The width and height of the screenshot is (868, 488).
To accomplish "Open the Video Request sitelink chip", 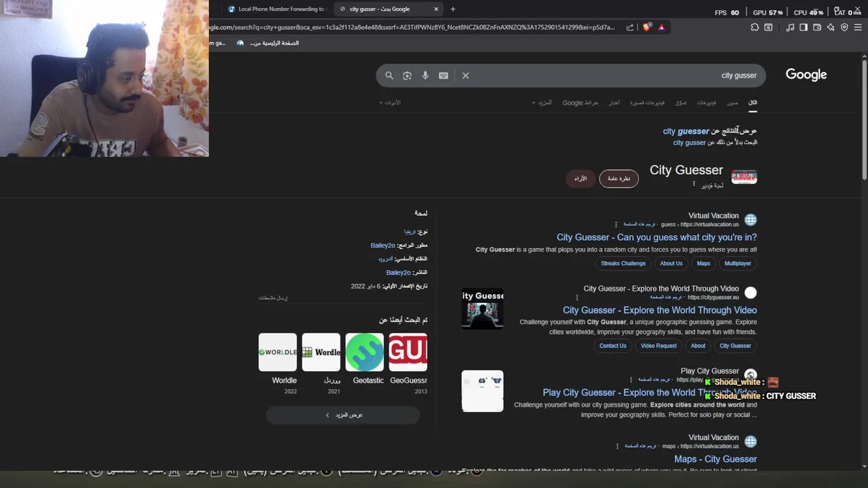I will pyautogui.click(x=658, y=346).
